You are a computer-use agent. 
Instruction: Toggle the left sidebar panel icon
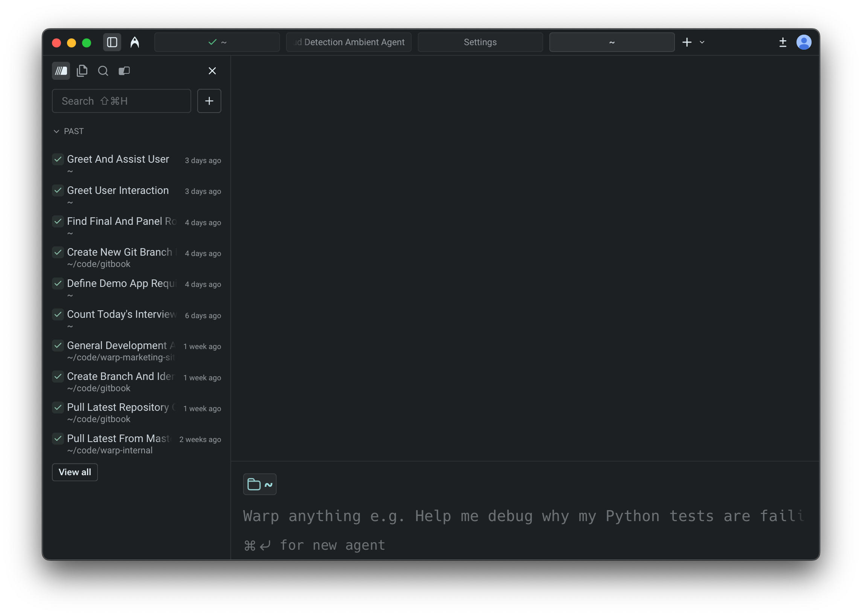click(112, 42)
